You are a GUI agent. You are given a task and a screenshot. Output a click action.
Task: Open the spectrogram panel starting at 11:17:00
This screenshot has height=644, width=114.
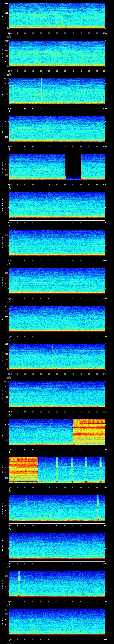coord(57,129)
